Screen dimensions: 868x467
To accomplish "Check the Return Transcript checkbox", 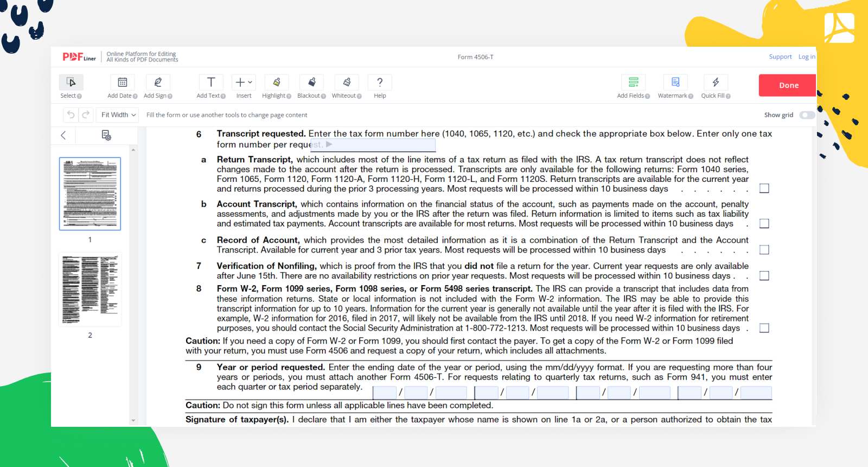I will pos(764,188).
